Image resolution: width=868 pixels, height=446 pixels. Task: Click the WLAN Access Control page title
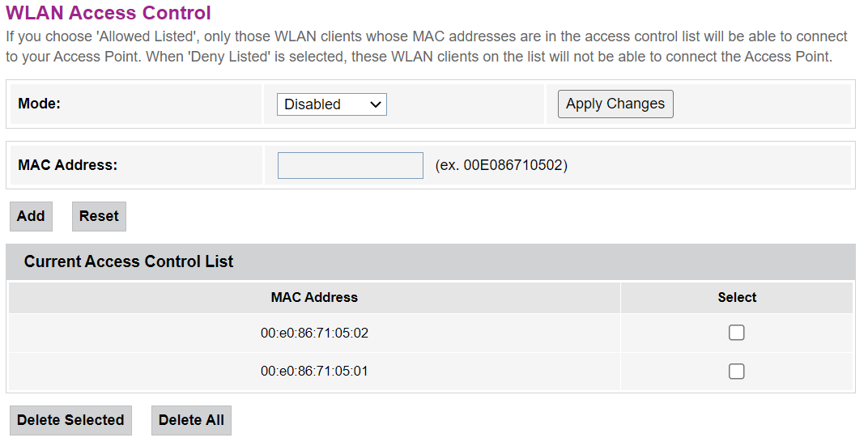(108, 13)
